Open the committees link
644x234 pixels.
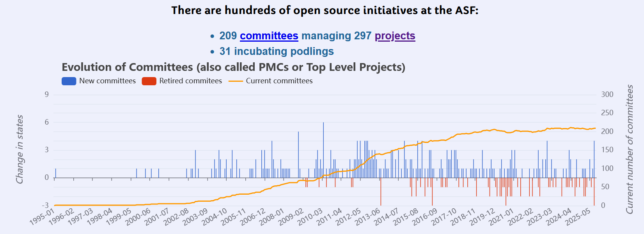coord(269,36)
